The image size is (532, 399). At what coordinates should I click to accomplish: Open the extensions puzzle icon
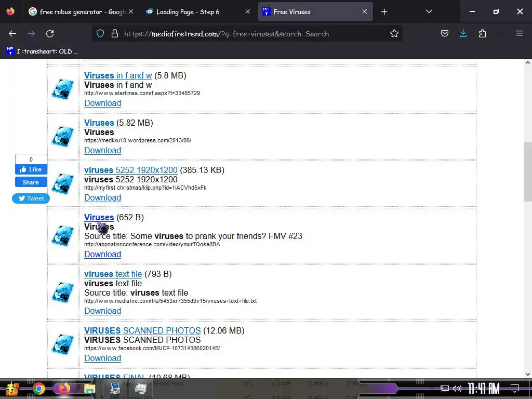(482, 34)
